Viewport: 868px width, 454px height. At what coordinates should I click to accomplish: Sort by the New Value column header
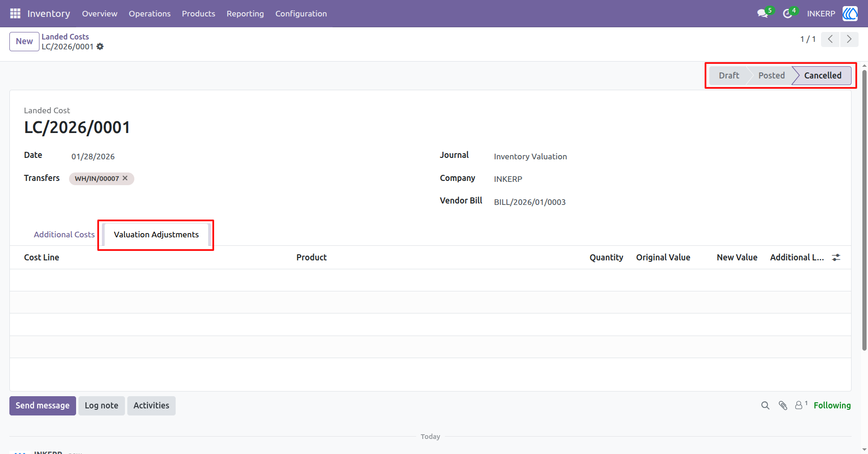click(x=737, y=258)
